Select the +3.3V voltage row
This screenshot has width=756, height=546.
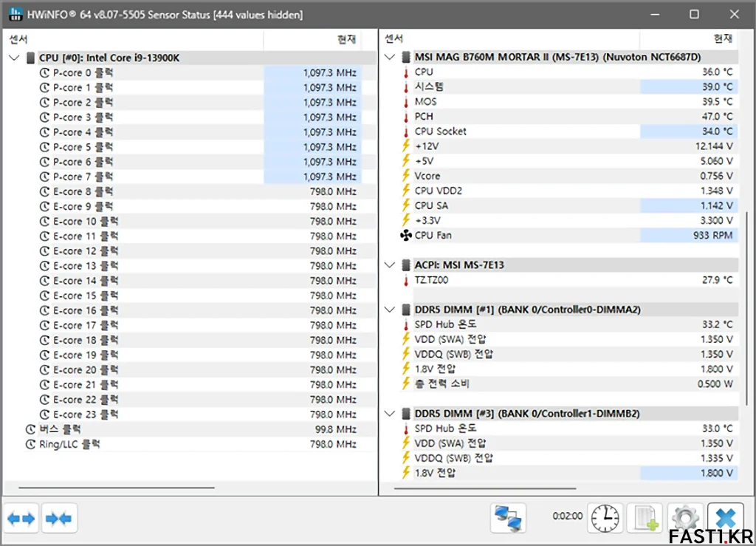pos(568,220)
